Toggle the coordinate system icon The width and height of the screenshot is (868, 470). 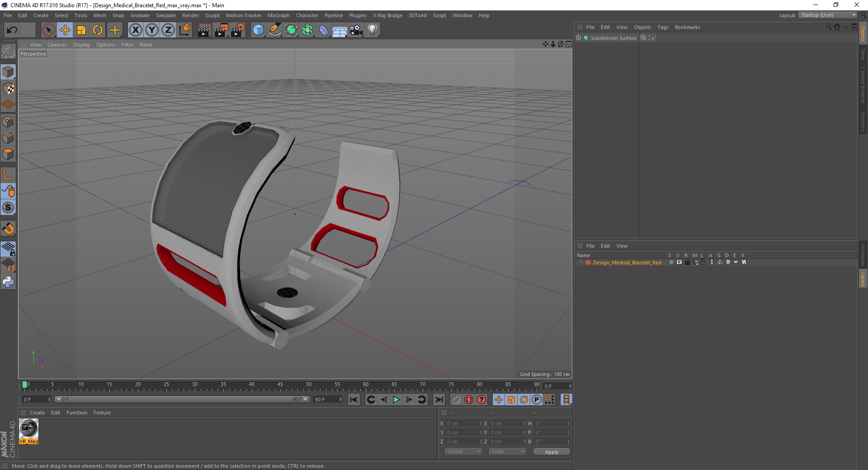point(184,30)
